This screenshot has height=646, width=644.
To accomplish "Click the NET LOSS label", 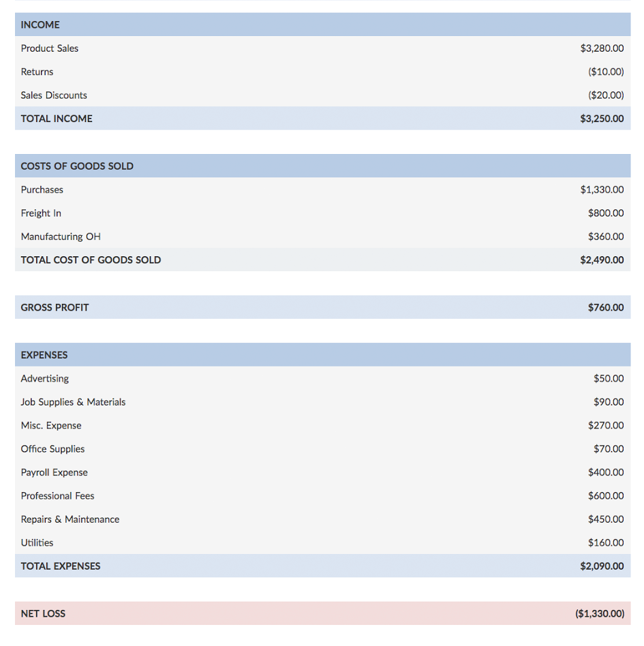I will (43, 614).
